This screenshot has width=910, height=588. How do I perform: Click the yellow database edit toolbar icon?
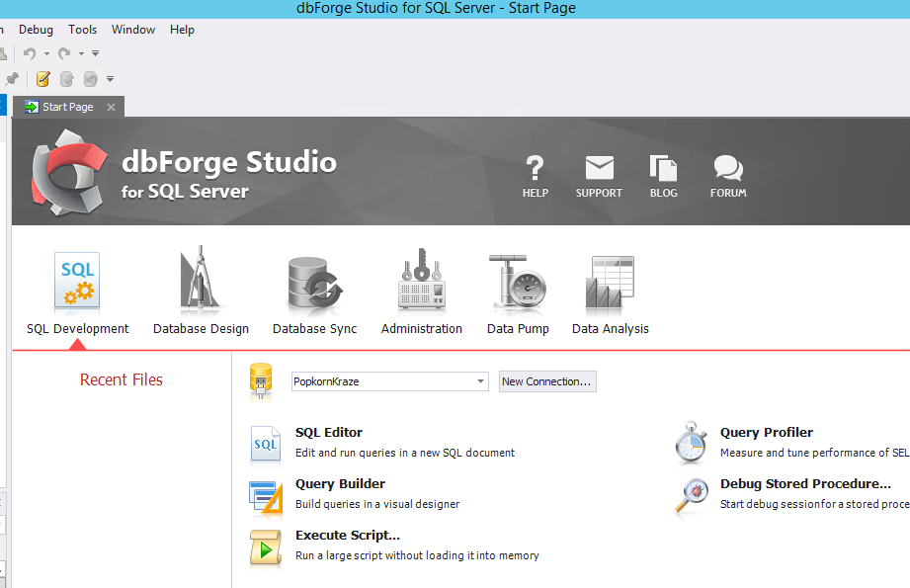tap(43, 79)
